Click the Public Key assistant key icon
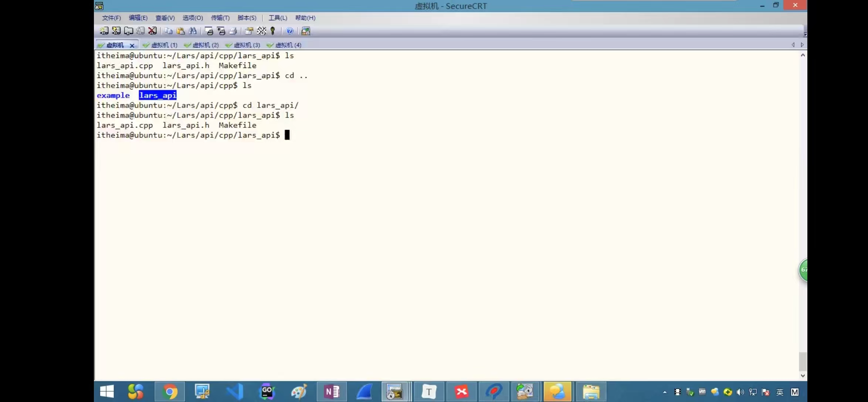Viewport: 868px width, 402px height. click(x=273, y=31)
